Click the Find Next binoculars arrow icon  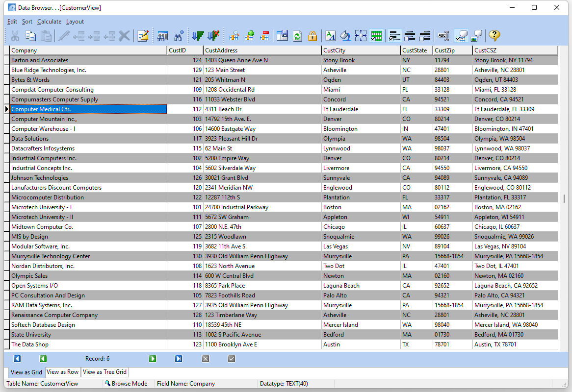coord(179,36)
